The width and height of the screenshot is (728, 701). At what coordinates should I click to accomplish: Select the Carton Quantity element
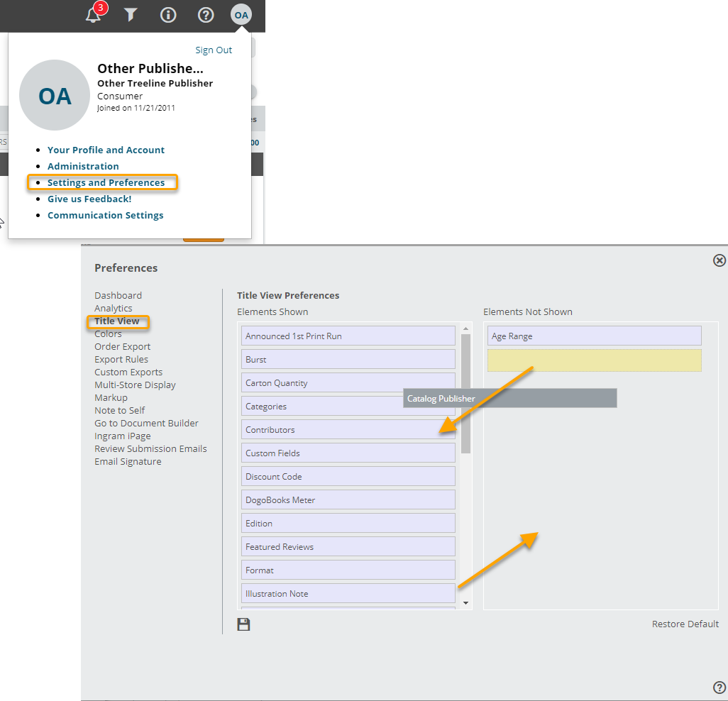click(x=348, y=382)
